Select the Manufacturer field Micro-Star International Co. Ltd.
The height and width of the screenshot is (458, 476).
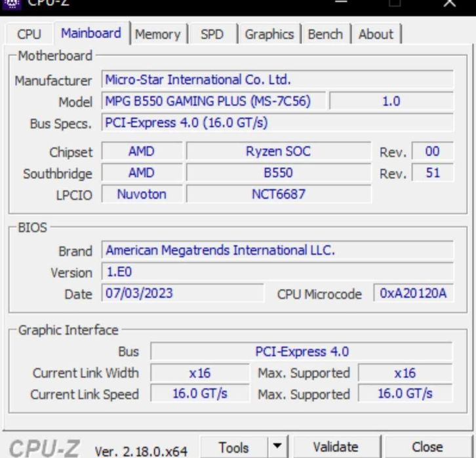point(277,80)
